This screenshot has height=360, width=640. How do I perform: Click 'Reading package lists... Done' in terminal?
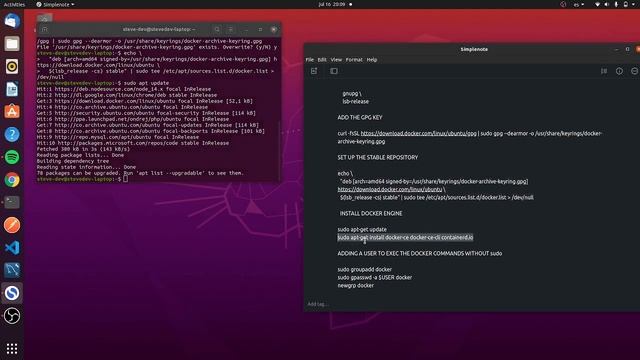point(80,155)
